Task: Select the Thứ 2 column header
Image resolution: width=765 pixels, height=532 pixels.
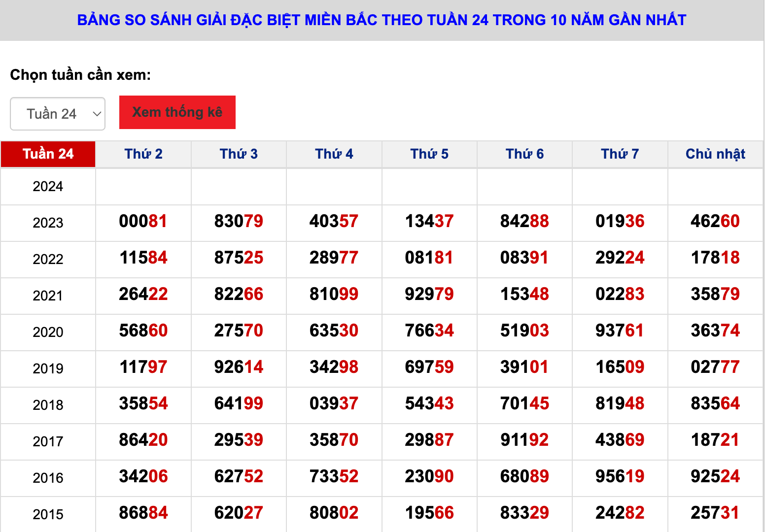Action: click(x=143, y=154)
